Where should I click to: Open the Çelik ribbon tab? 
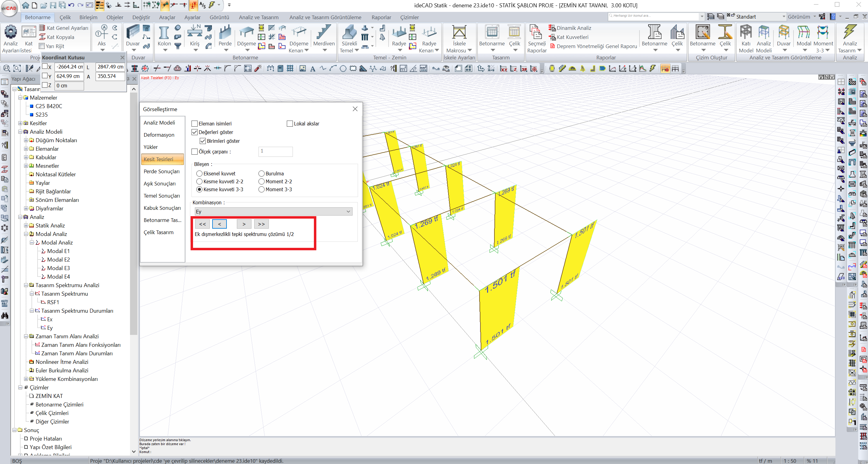[x=65, y=17]
